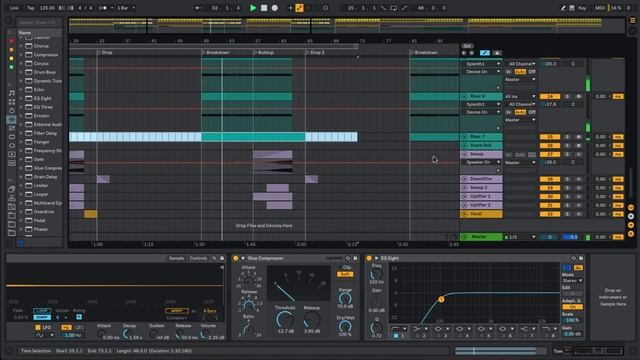The image size is (640, 360).
Task: Toggle Adaptive Q On button
Action: click(572, 307)
